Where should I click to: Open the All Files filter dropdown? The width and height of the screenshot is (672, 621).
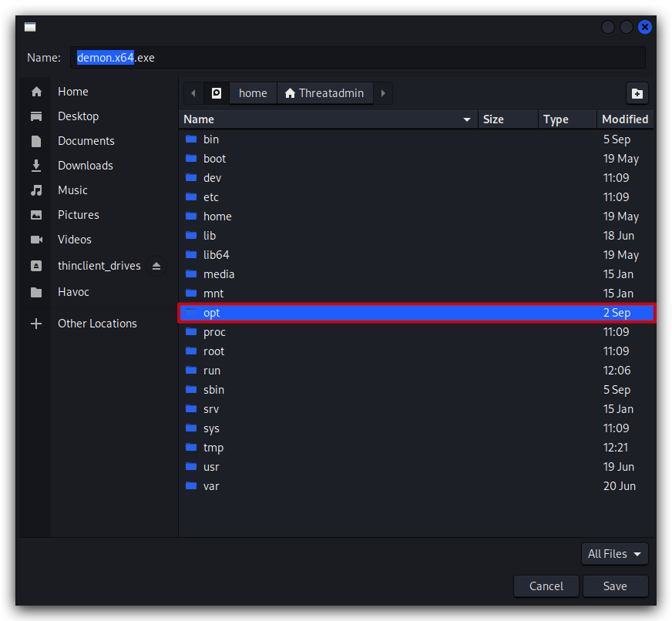[x=614, y=554]
